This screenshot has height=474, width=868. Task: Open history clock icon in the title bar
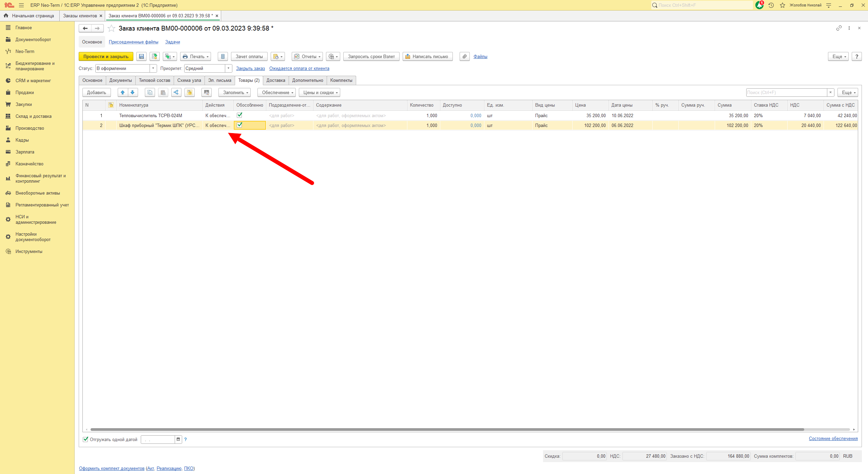pos(771,5)
